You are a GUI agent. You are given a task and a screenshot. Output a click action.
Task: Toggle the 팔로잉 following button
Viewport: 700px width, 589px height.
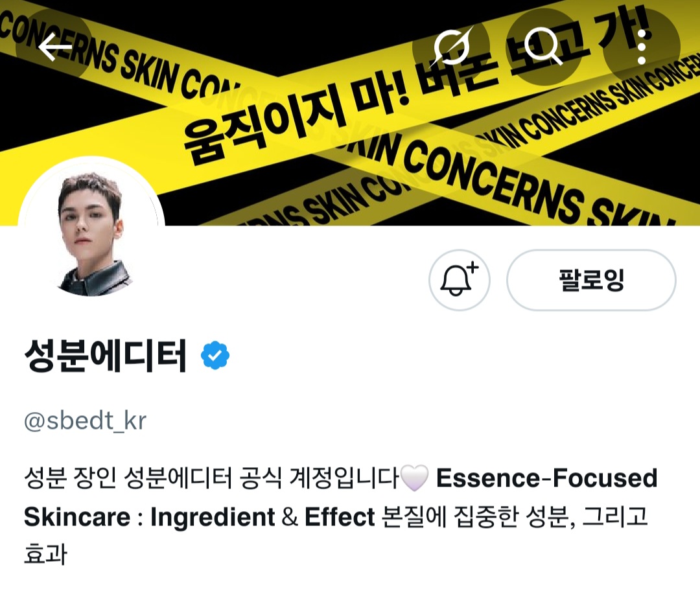click(x=591, y=280)
